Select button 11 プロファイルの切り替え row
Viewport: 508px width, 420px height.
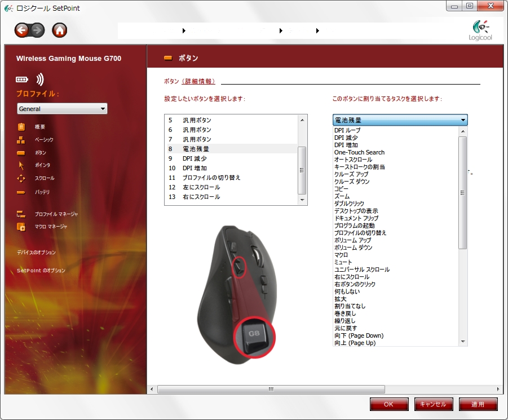[x=231, y=178]
